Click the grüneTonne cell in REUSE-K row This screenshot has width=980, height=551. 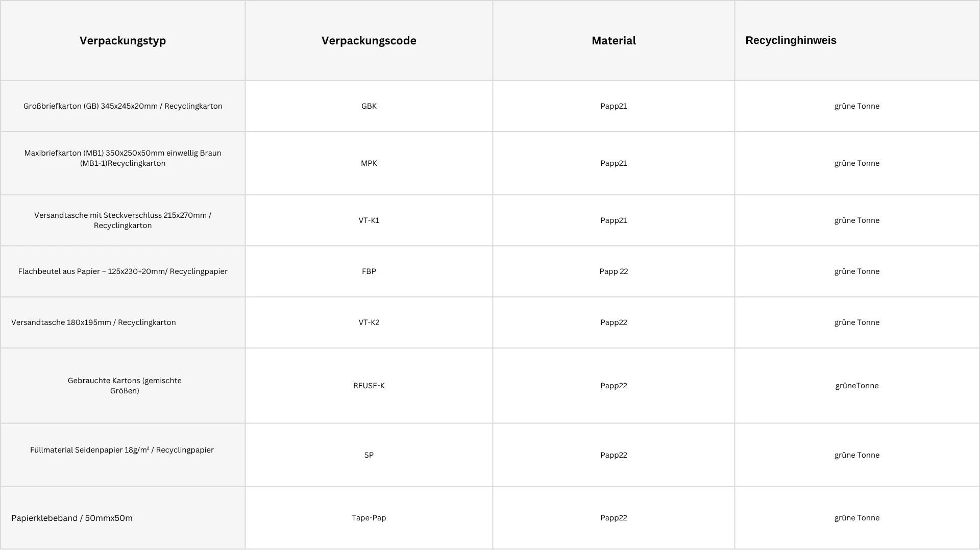pyautogui.click(x=857, y=386)
